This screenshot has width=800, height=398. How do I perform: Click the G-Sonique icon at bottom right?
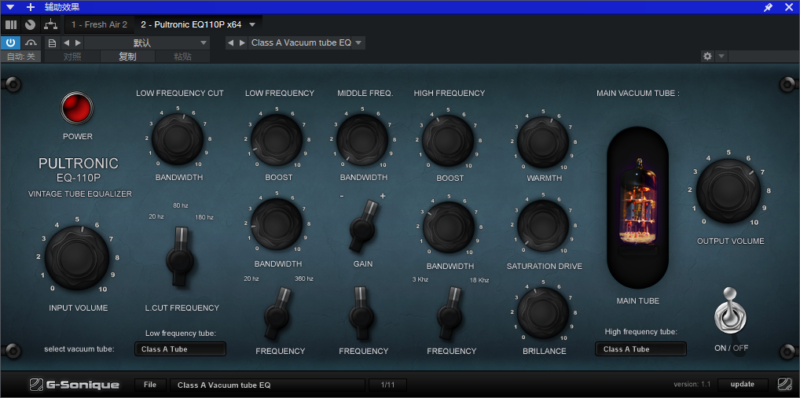pyautogui.click(x=784, y=384)
